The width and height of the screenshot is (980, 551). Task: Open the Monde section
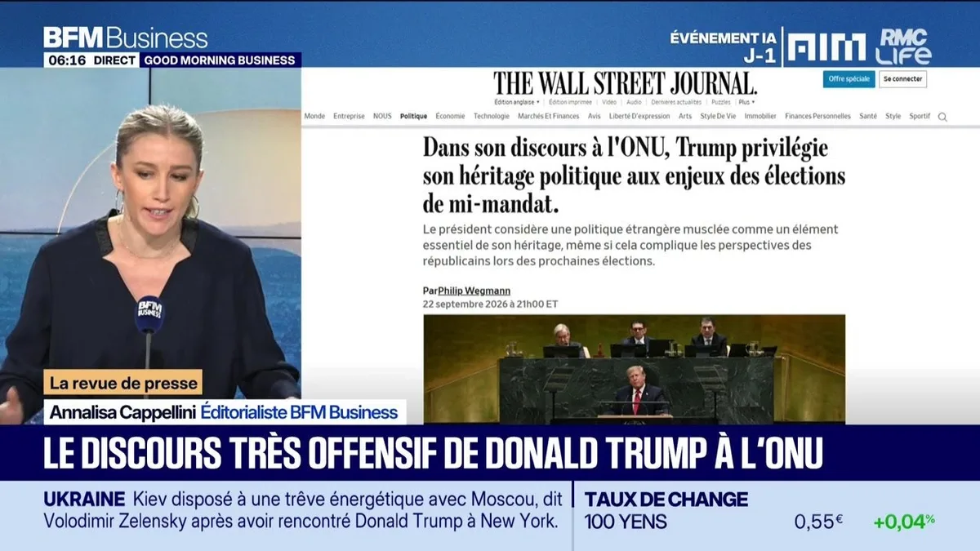[314, 116]
